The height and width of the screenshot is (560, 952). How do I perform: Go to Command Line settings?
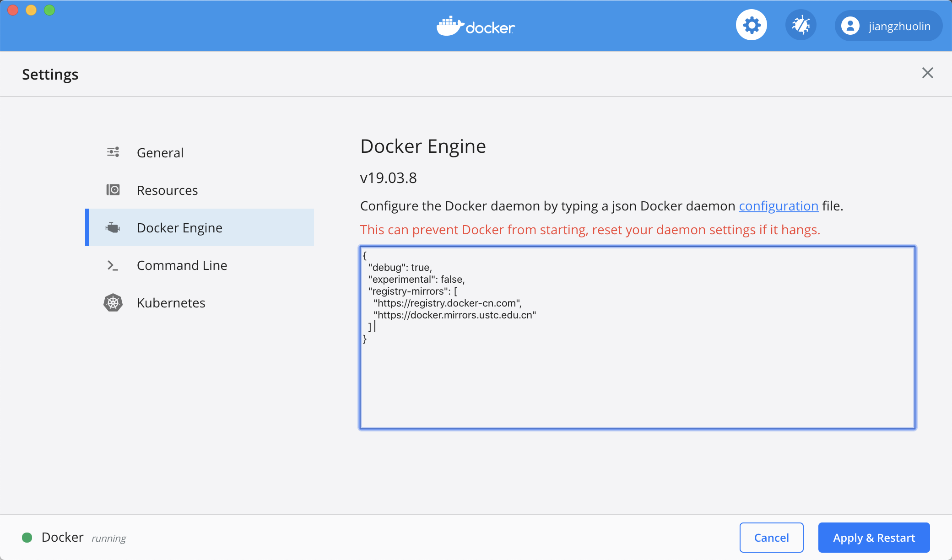(x=200, y=265)
